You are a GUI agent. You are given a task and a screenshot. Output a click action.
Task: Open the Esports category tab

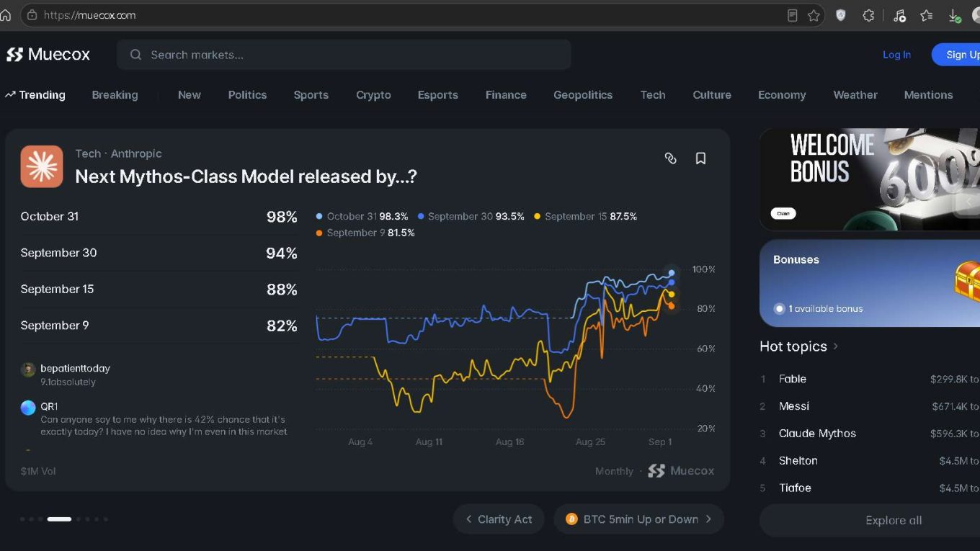click(438, 95)
